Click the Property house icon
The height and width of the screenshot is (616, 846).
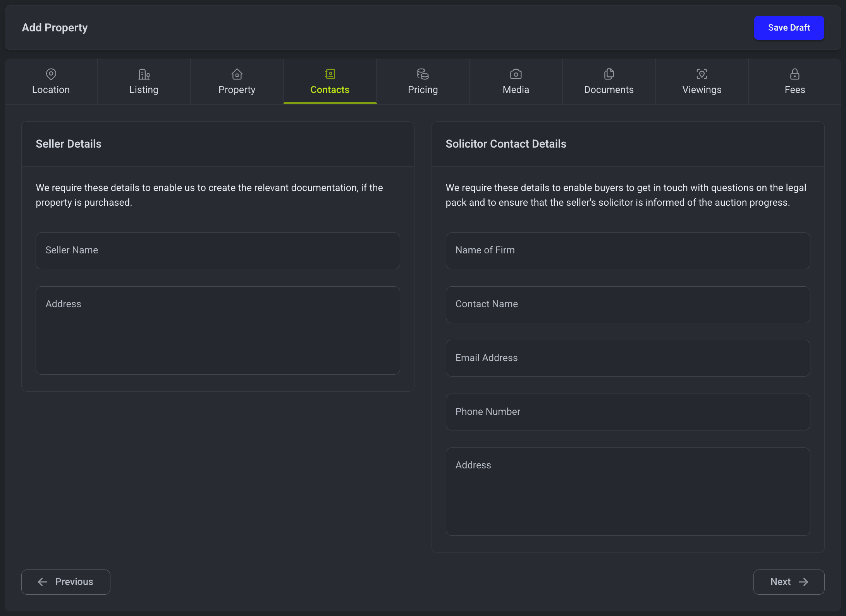point(237,74)
